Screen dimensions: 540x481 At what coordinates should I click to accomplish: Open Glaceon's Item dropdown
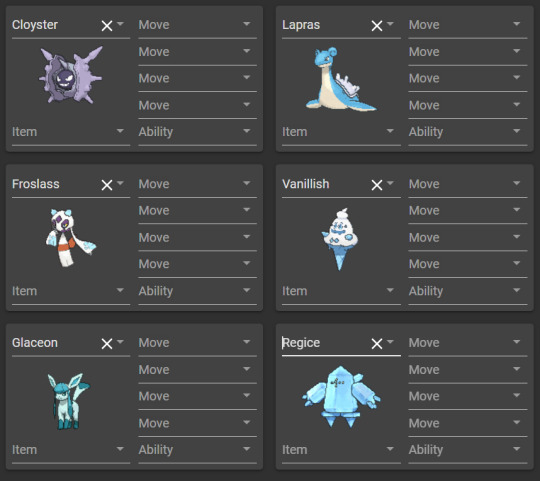pos(71,450)
